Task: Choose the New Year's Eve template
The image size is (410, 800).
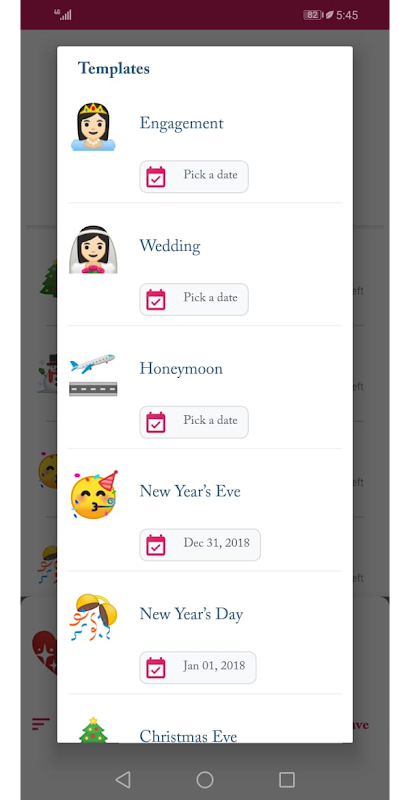Action: pyautogui.click(x=190, y=491)
